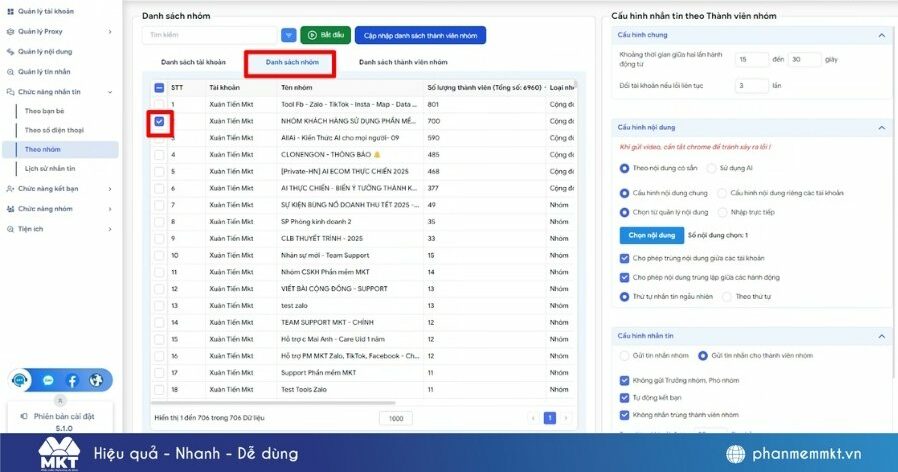Select Gửi tin nhắn nhóm option
Viewport: 898px width, 472px height.
coord(624,356)
